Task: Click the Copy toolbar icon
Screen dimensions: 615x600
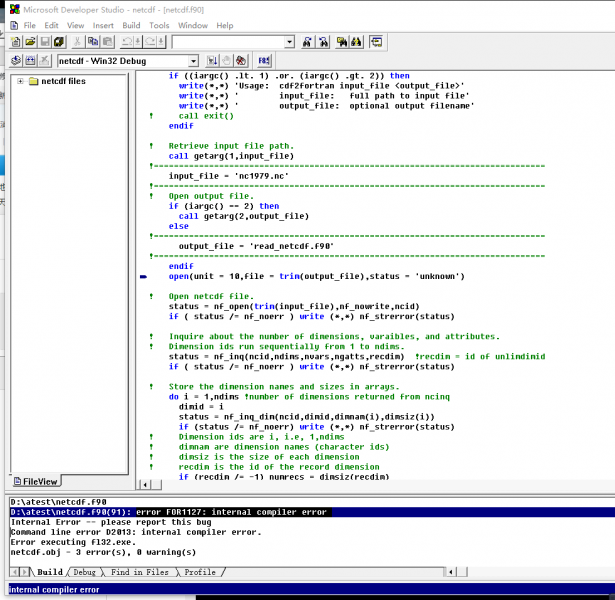Action: (92, 42)
